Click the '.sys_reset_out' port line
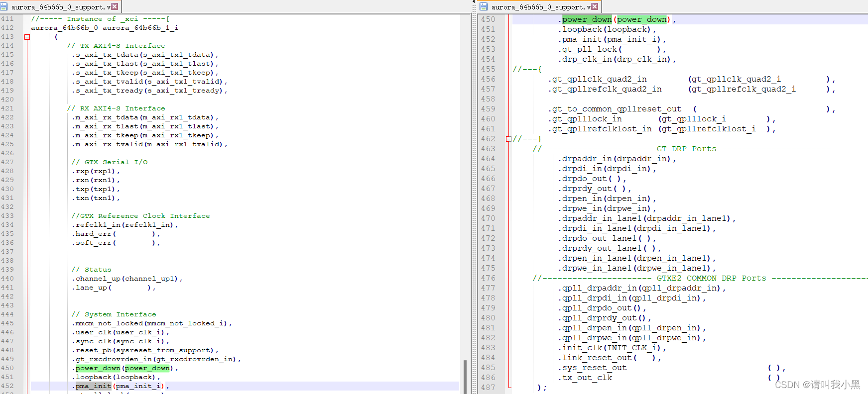 [x=672, y=368]
